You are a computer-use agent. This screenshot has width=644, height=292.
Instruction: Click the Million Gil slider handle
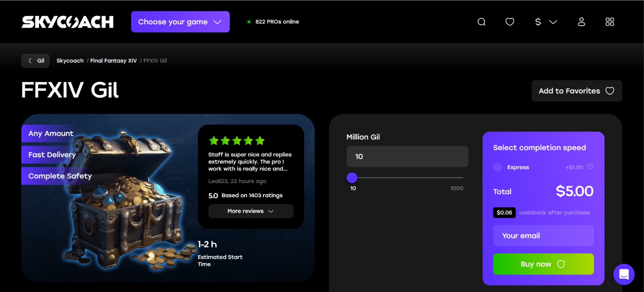click(352, 178)
